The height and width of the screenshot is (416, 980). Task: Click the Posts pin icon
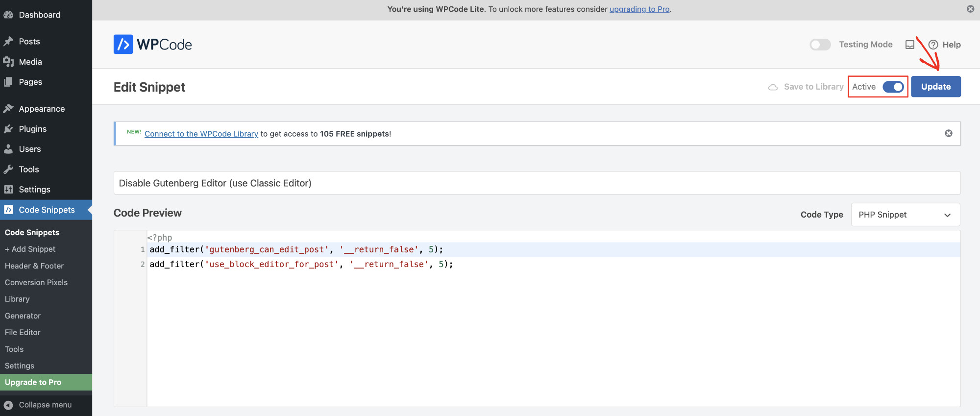[x=8, y=42]
